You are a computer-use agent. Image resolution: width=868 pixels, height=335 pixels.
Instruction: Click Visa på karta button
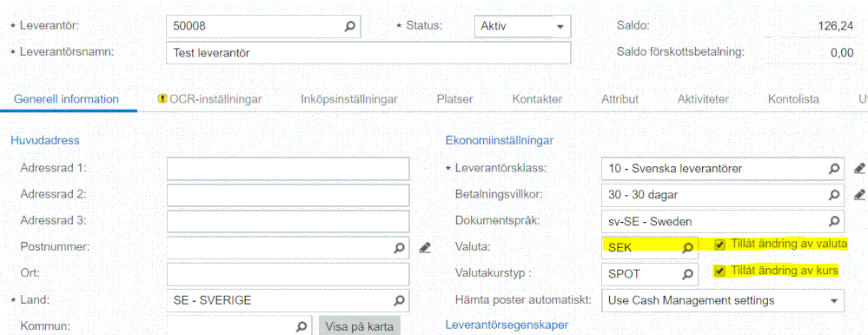[x=359, y=326]
